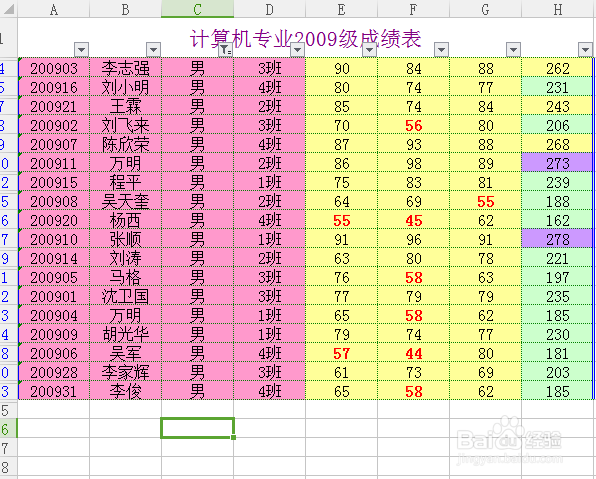
Task: Select score 91 in column E for 张顺
Action: tap(341, 239)
